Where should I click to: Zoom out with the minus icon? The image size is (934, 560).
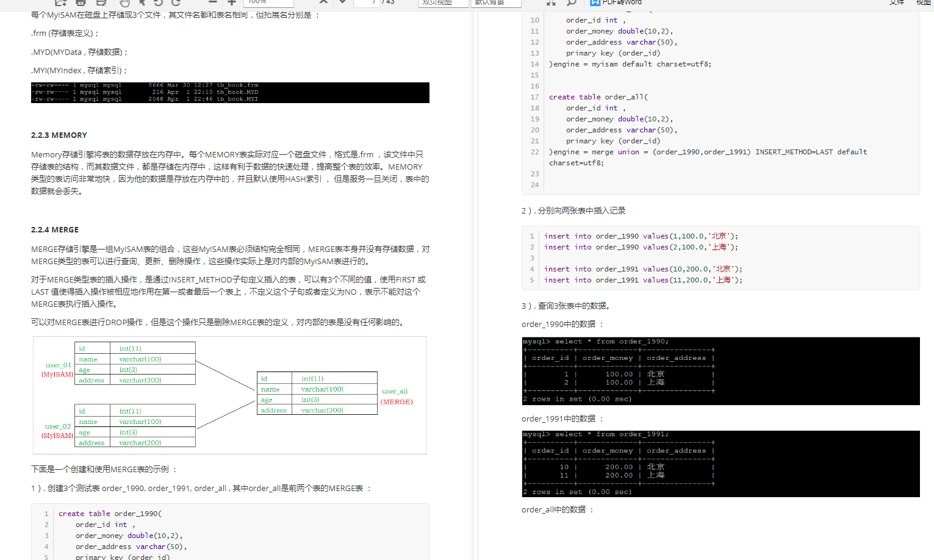click(x=212, y=2)
